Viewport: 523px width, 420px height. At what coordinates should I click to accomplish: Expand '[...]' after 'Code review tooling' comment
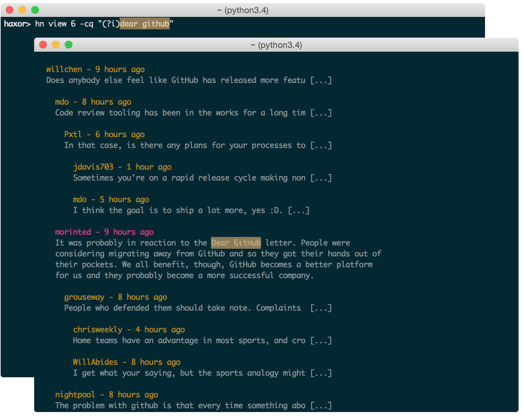pyautogui.click(x=321, y=113)
